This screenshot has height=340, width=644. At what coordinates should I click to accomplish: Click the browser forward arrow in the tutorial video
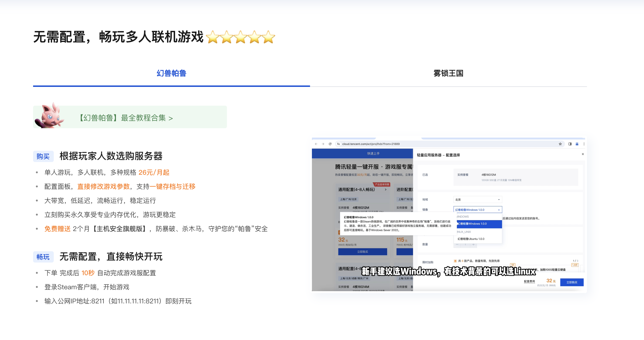(x=323, y=144)
